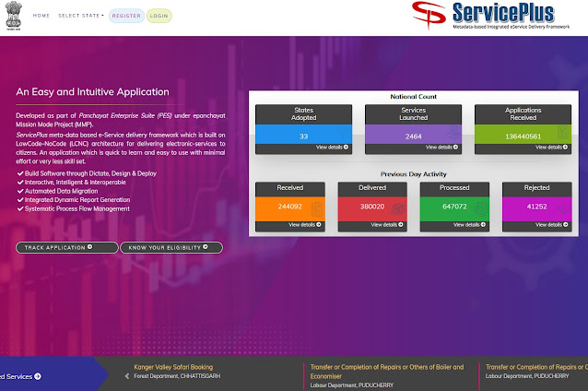The height and width of the screenshot is (391, 588).
Task: Click the KNOW YOUR ELIGIBILITY button
Action: click(x=171, y=248)
